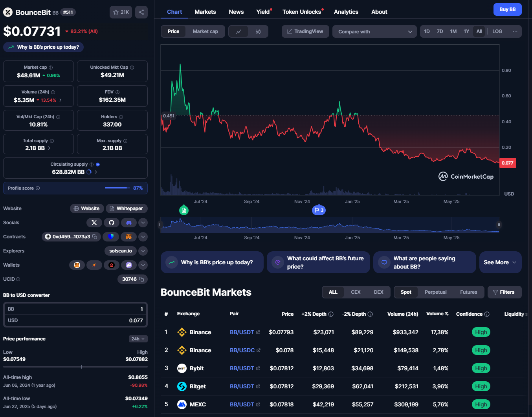Select the 1D time range
Image resolution: width=532 pixels, height=417 pixels.
point(427,31)
